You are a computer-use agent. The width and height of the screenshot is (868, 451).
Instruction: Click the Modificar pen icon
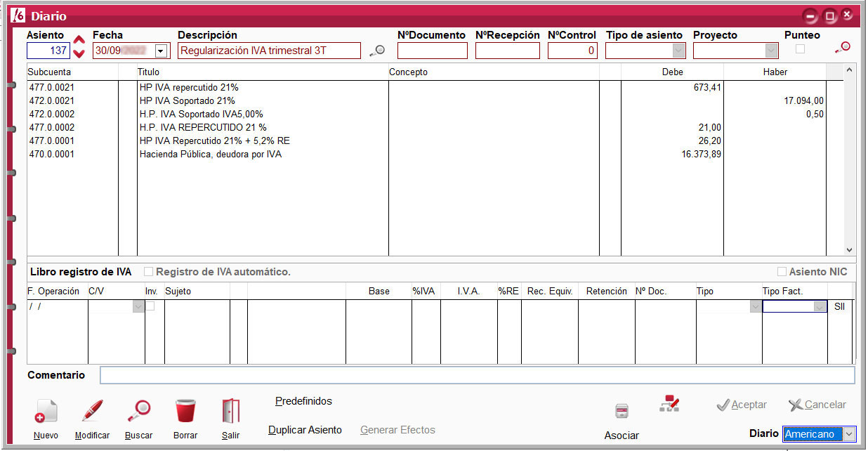93,411
